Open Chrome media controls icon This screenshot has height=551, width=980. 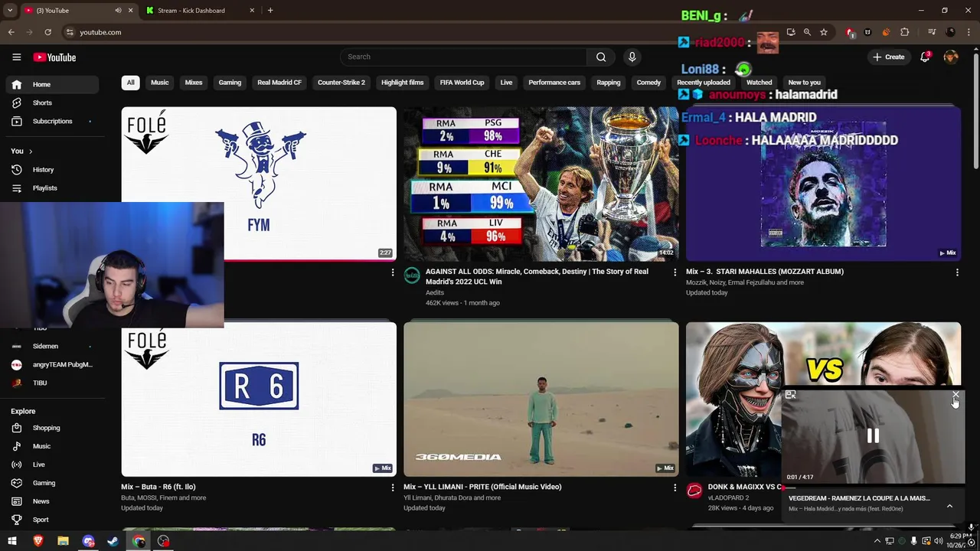point(932,32)
